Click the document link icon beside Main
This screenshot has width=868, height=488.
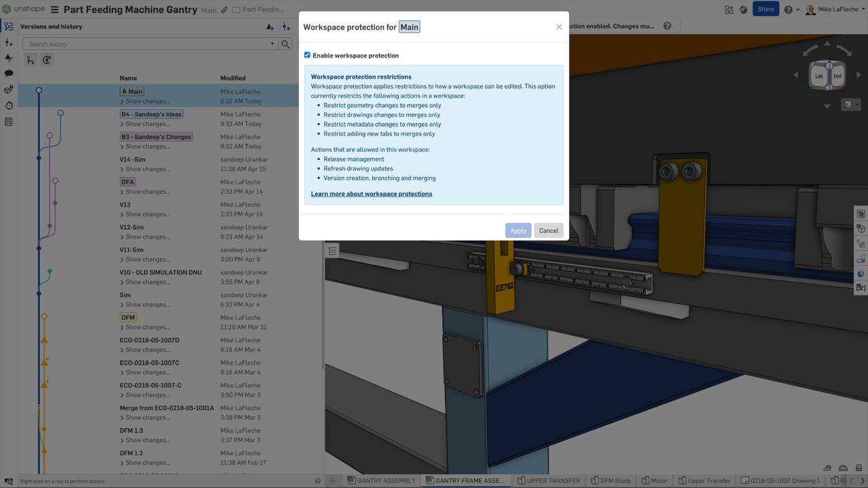click(224, 10)
